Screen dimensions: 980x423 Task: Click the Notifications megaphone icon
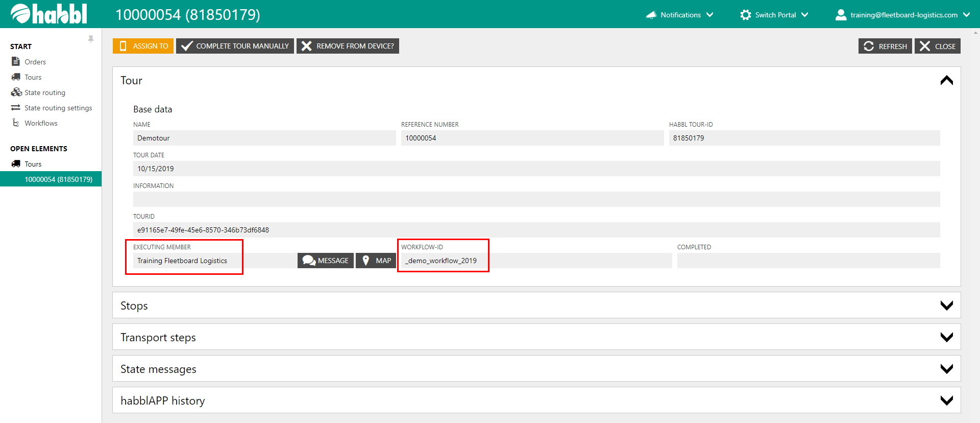651,15
